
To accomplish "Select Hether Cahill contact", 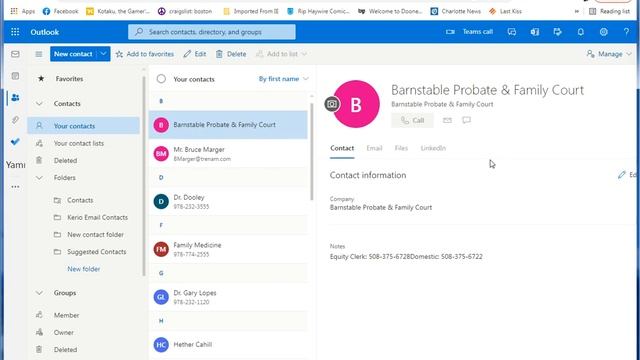I will click(x=228, y=344).
